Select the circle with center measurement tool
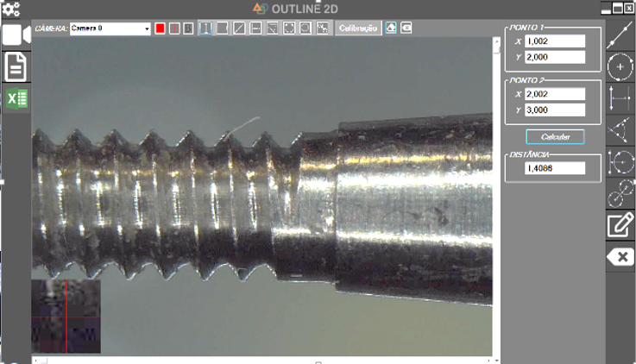Viewport: 636px width, 364px height. [620, 66]
